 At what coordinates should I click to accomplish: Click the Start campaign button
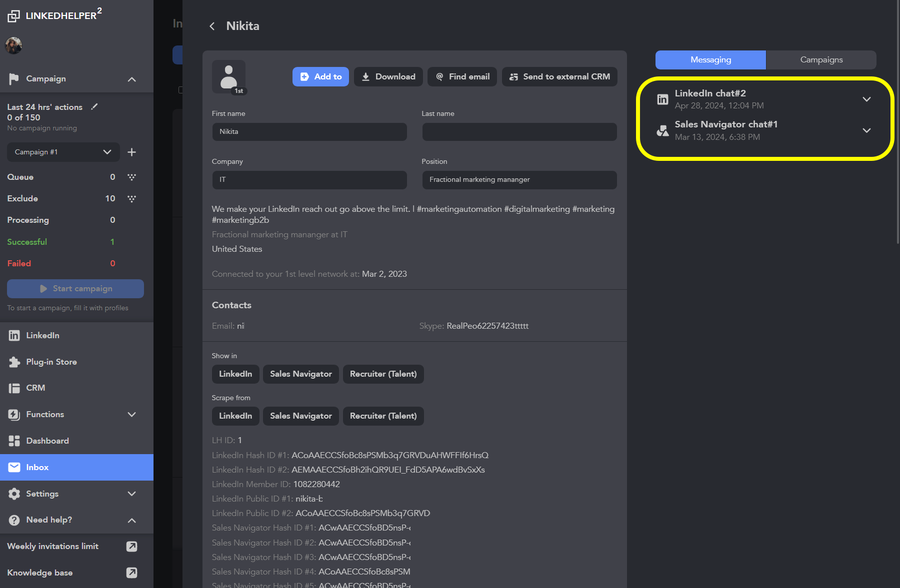pos(75,288)
